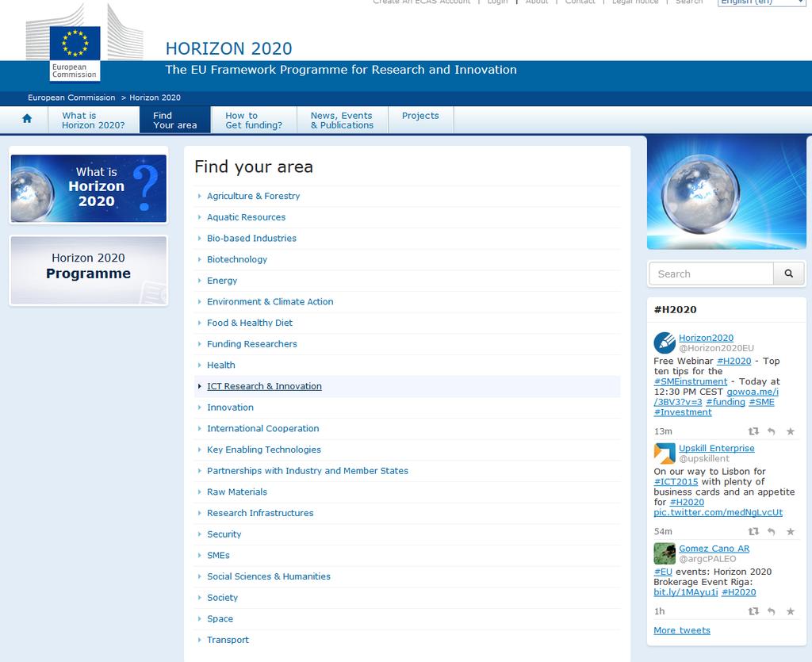The image size is (812, 662).
Task: Open the Raw Materials link
Action: click(x=237, y=492)
